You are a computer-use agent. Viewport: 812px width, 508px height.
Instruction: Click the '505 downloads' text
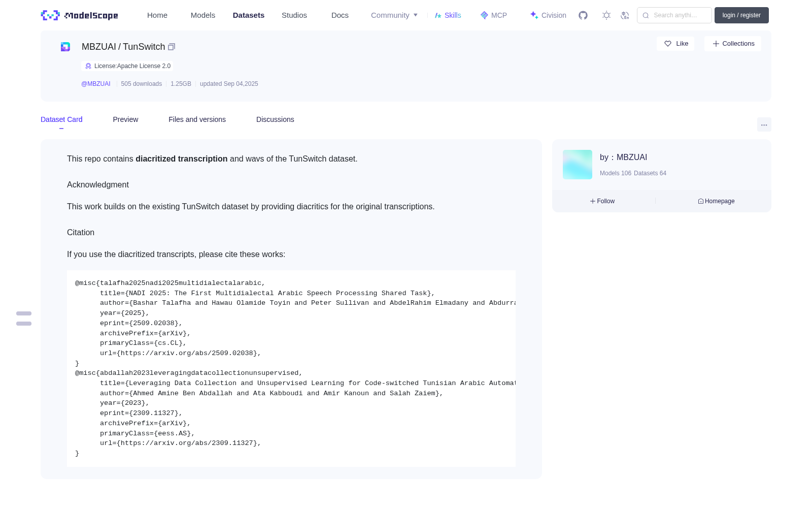142,84
